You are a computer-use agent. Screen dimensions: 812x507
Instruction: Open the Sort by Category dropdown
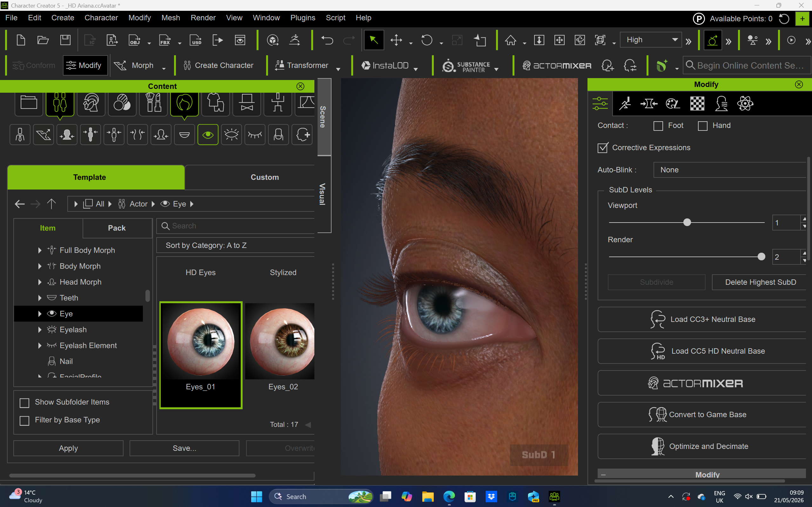pyautogui.click(x=235, y=245)
